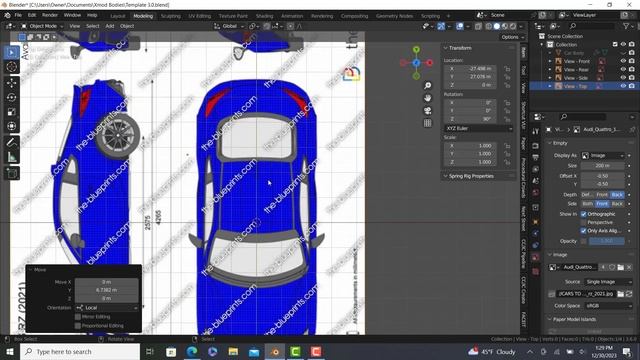Click the Options button in viewport
Screen dimensions: 640x360
point(512,37)
